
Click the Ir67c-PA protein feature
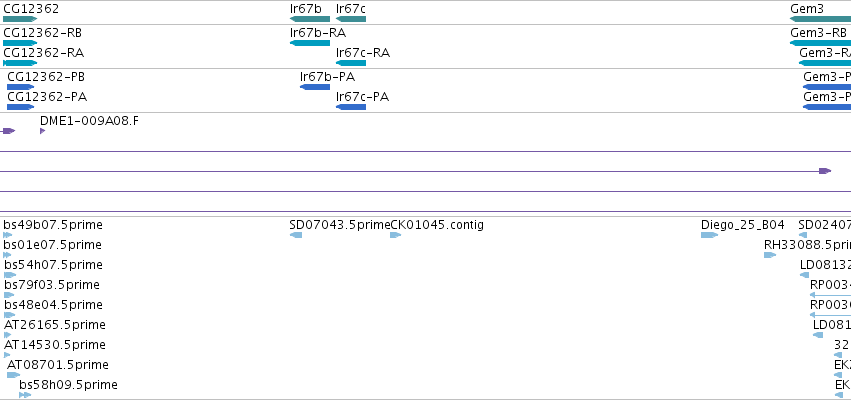pos(351,107)
